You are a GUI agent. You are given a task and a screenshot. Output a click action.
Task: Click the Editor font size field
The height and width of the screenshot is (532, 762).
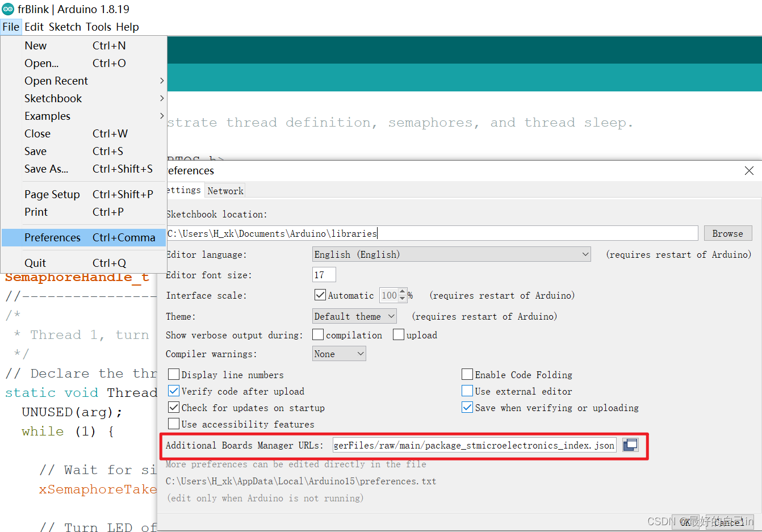(324, 275)
